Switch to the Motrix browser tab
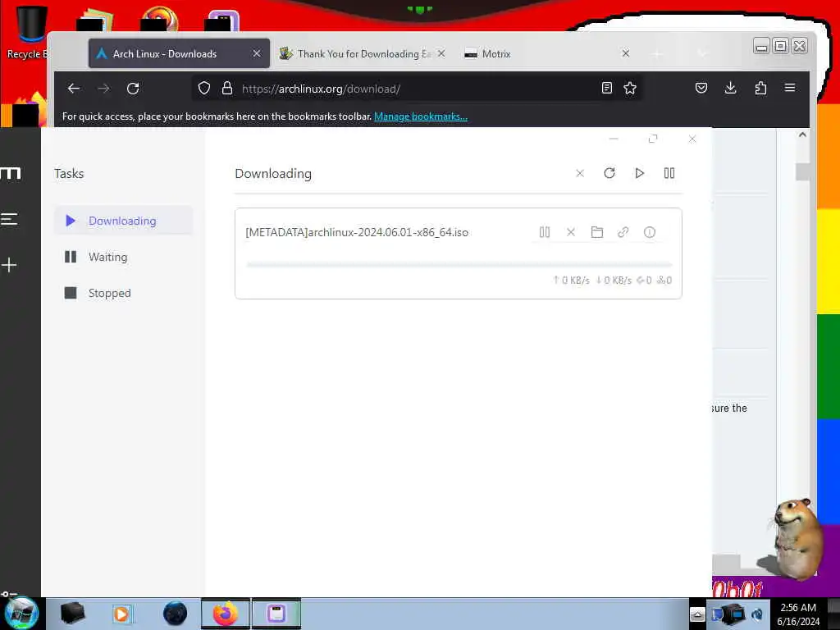This screenshot has height=630, width=840. click(546, 53)
